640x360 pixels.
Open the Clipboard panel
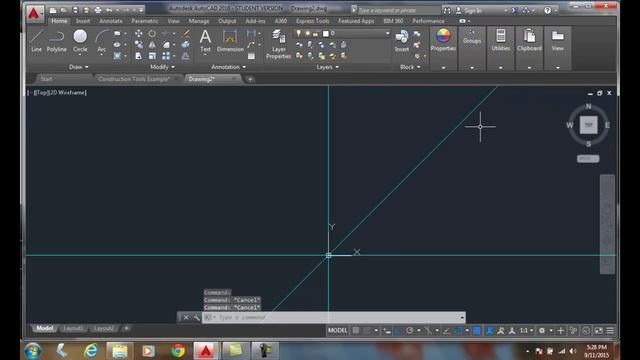529,40
